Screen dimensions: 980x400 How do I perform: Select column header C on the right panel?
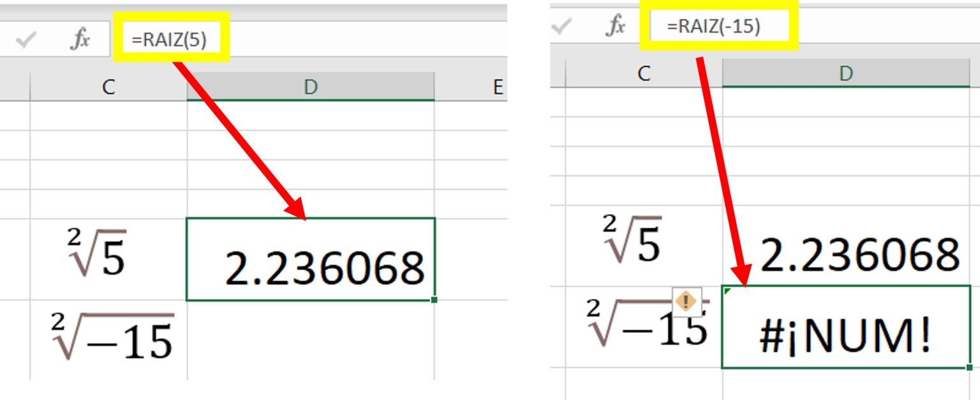pyautogui.click(x=644, y=72)
